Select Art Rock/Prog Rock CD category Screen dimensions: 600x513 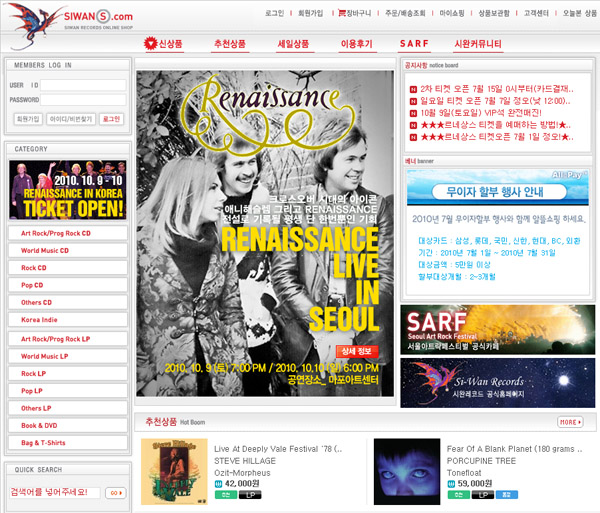click(68, 233)
